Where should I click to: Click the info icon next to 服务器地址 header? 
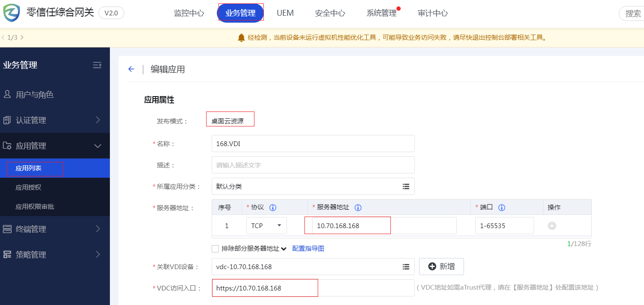pyautogui.click(x=358, y=208)
